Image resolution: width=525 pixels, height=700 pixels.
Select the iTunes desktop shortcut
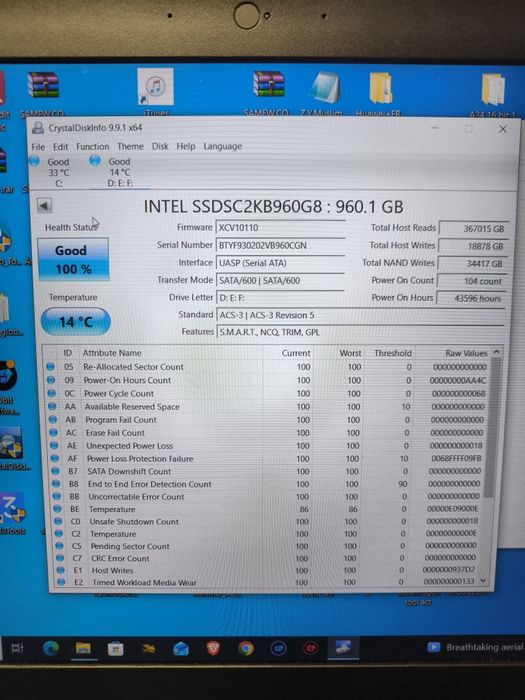(155, 92)
